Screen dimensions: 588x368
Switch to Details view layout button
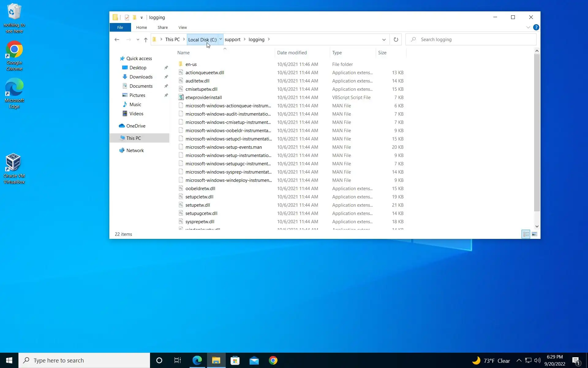click(x=526, y=234)
